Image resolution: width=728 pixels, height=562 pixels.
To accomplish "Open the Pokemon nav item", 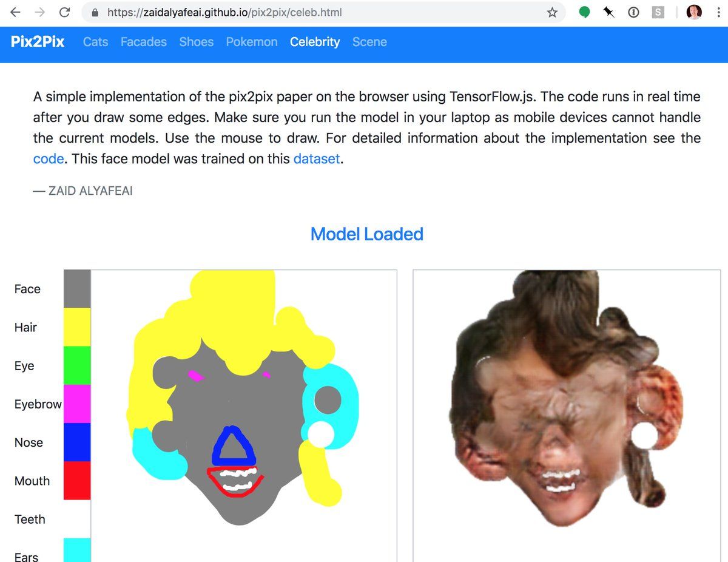I will pos(252,42).
